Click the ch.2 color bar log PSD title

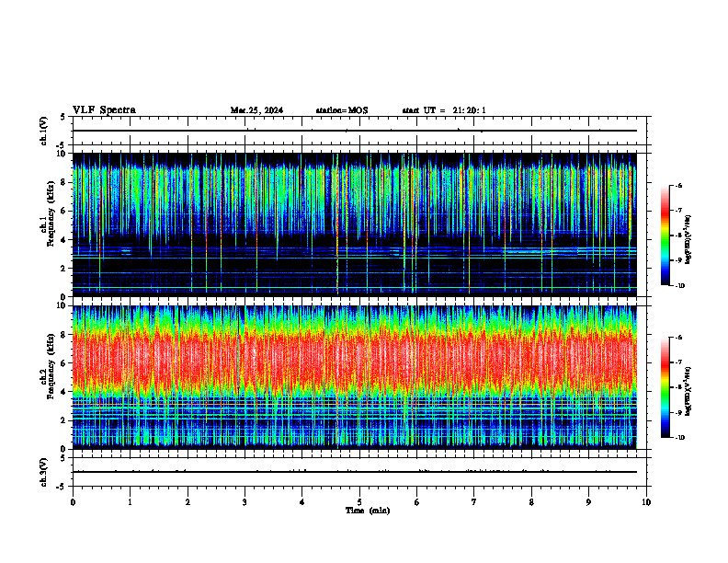click(688, 391)
